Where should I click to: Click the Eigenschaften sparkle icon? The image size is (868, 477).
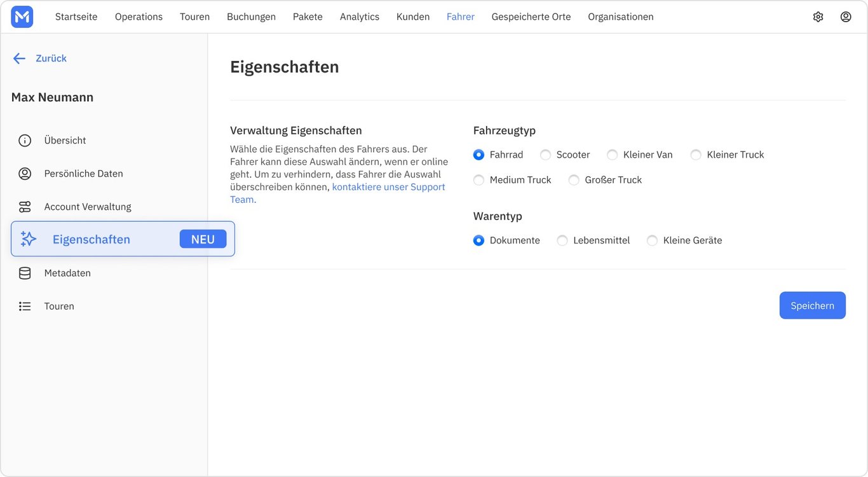click(x=29, y=239)
